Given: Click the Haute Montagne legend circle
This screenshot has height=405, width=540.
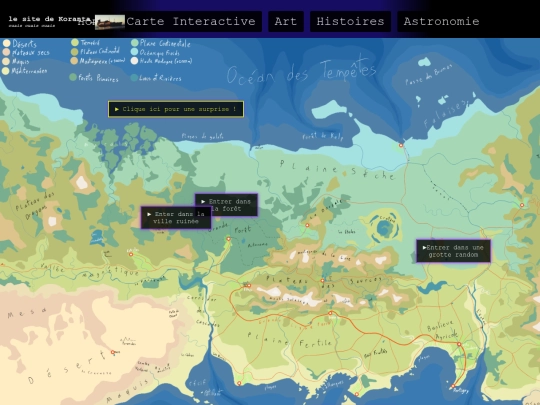Looking at the screenshot, I should coord(134,61).
